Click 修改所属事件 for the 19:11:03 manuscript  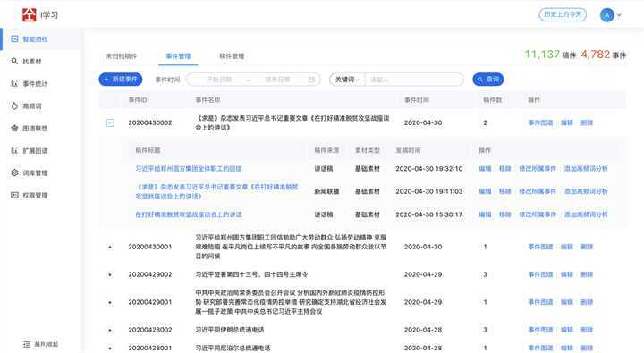[538, 191]
